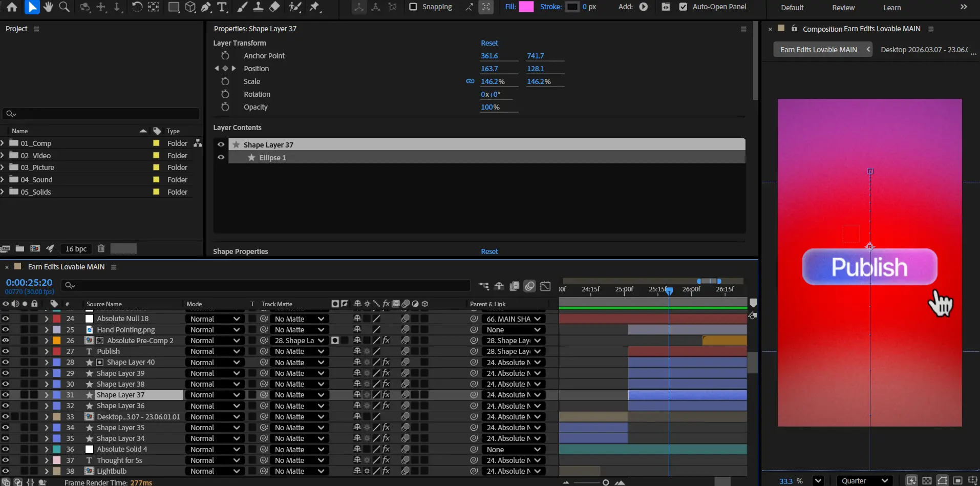Screen dimensions: 980x486
Task: Select the Zoom magnifier tool
Action: (65, 7)
